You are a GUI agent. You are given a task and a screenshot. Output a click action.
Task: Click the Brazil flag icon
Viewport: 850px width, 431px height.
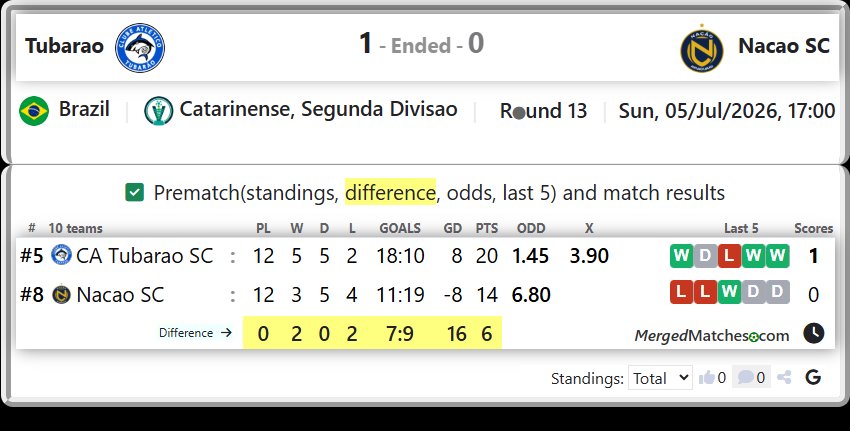[x=34, y=111]
